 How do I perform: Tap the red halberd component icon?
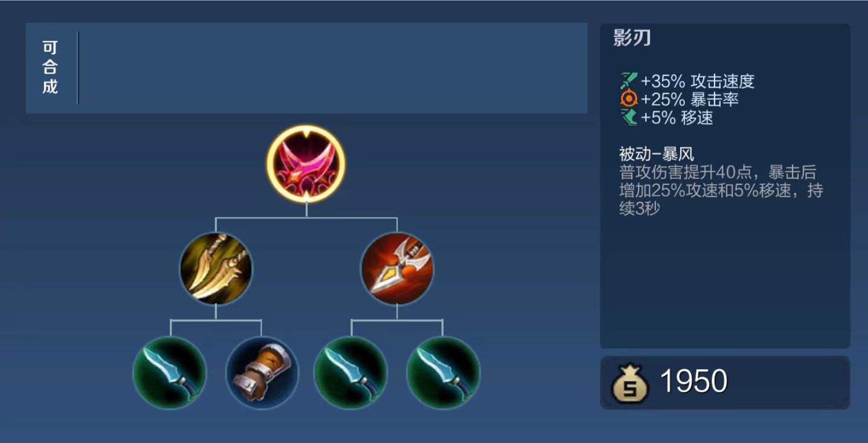[397, 268]
